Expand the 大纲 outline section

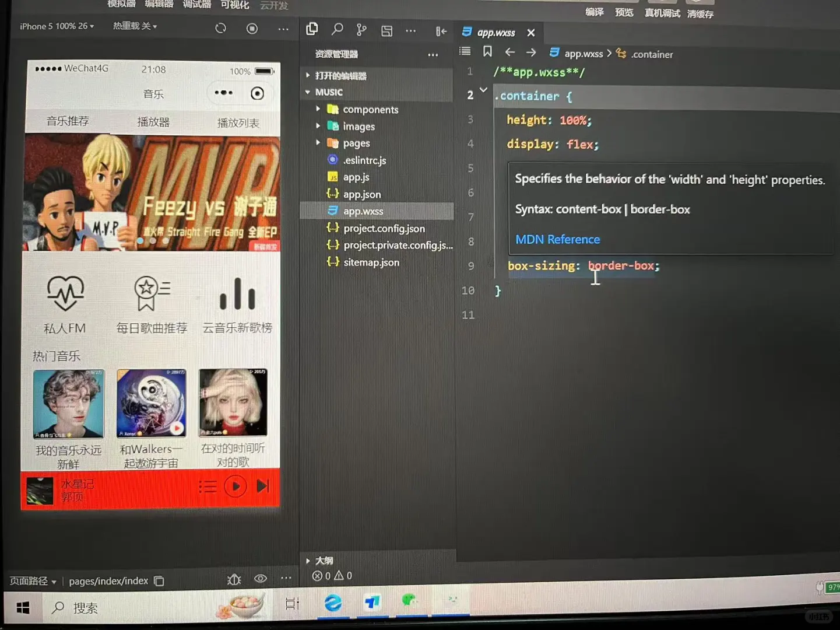[324, 561]
